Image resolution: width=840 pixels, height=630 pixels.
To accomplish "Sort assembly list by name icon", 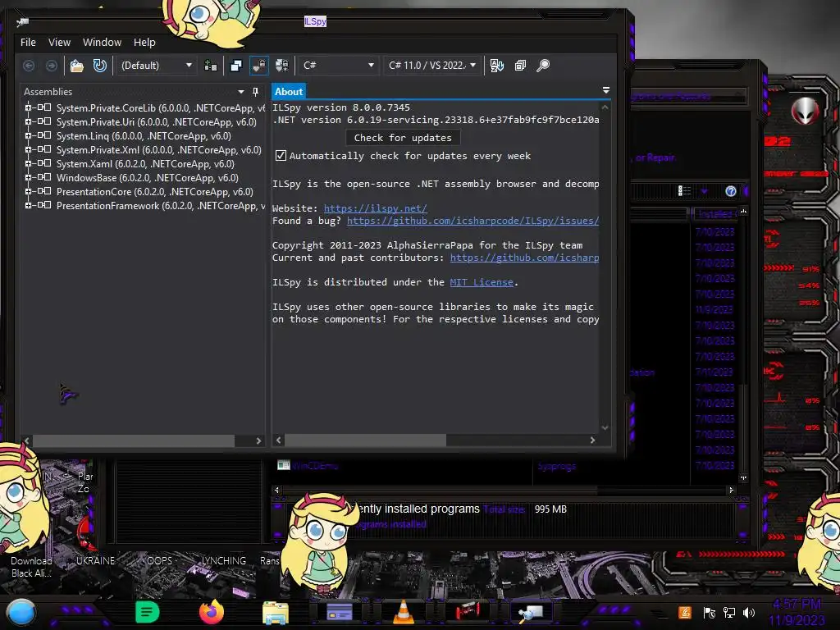I will coord(497,66).
